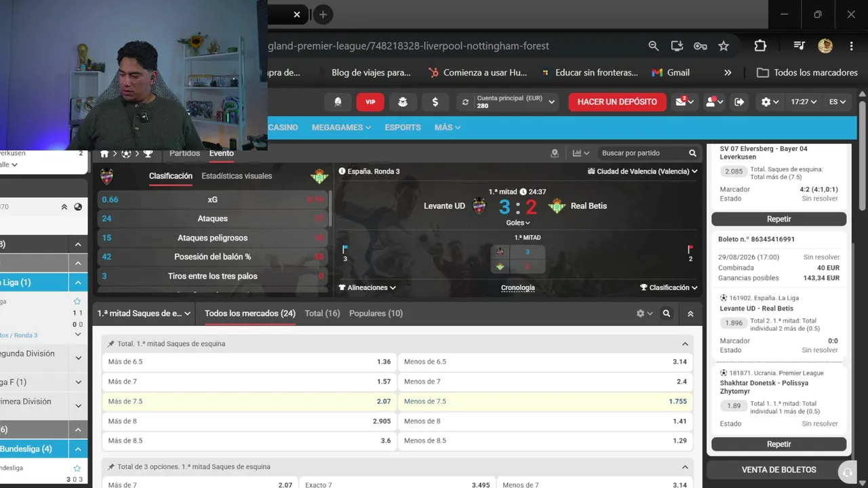Viewport: 868px width, 488px height.
Task: Favorite the Bundesliga match with star icon
Action: (77, 468)
